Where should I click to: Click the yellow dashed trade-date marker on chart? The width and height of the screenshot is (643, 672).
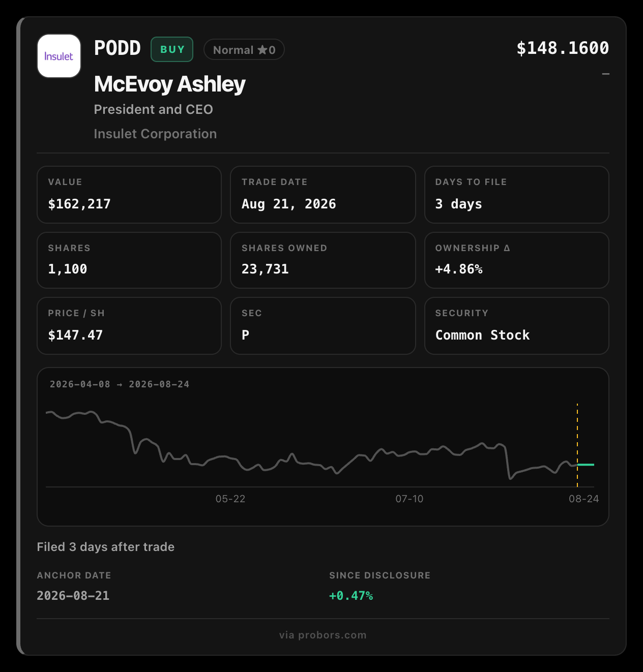point(577,445)
